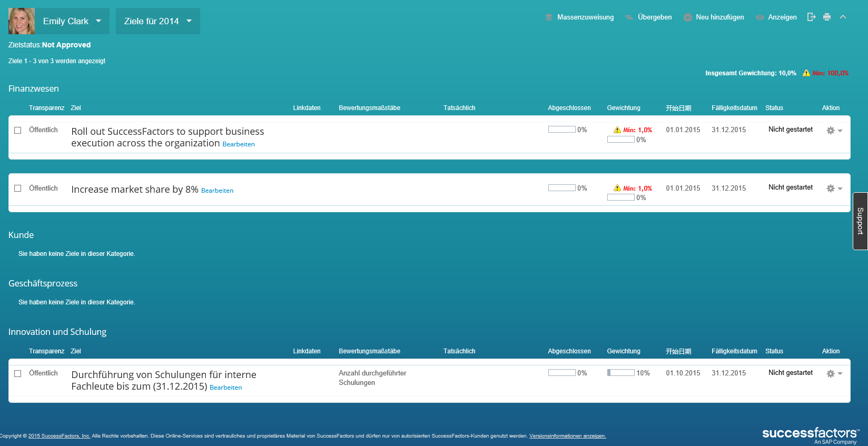Screen dimensions: 868x446
Task: Click the gear icon for Roll out SuccessFactors goal
Action: [831, 131]
